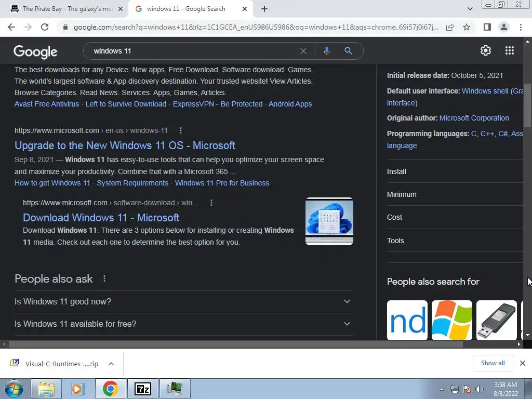Bookmark this page with the star icon

point(467,27)
